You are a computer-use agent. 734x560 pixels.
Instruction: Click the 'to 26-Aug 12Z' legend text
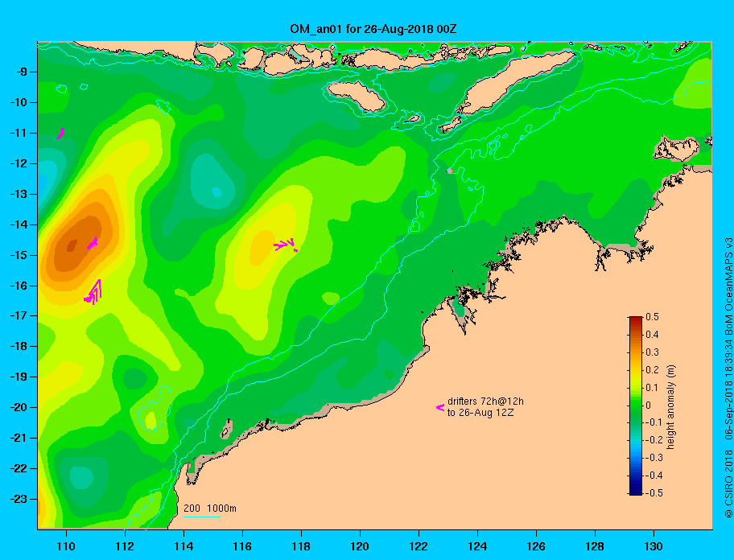(480, 413)
